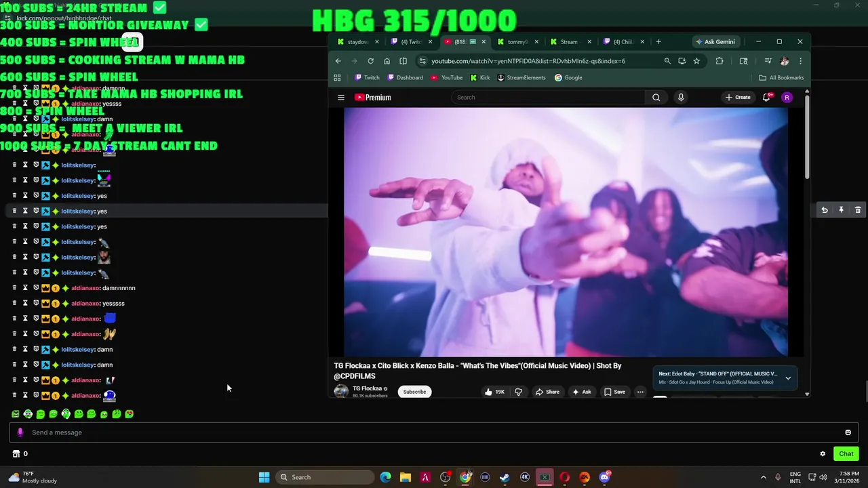Open the weather widget 76°F
868x488 pixels.
point(33,477)
